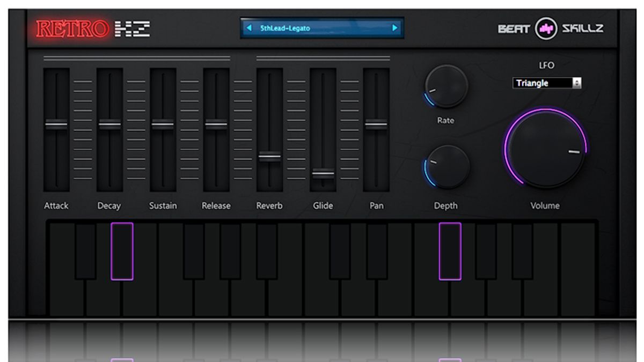
Task: Select the highlighted C# key
Action: click(x=122, y=252)
